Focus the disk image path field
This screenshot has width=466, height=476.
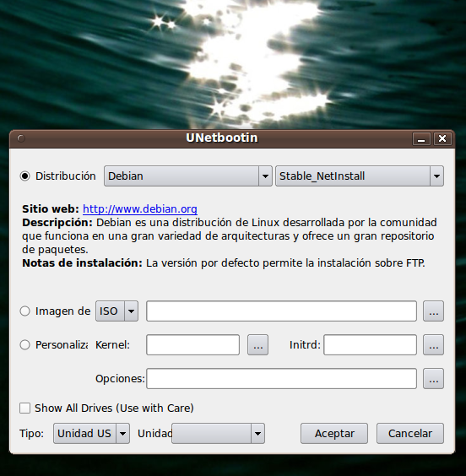pos(281,311)
